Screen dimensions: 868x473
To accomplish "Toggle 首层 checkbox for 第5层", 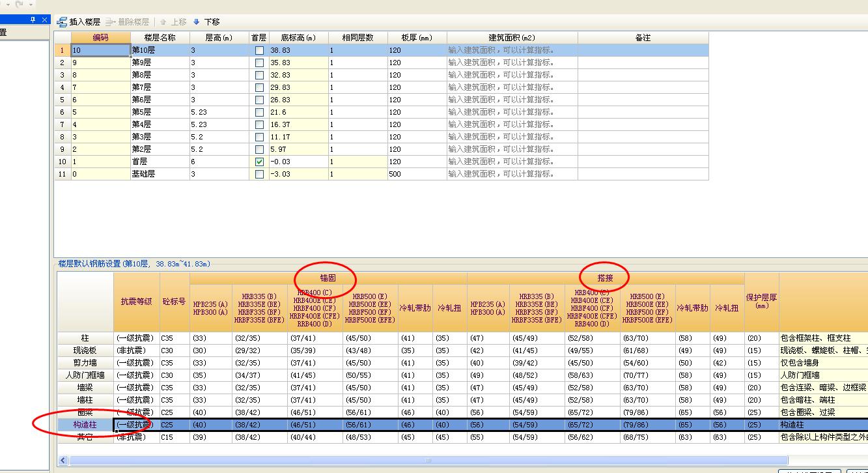I will click(259, 112).
